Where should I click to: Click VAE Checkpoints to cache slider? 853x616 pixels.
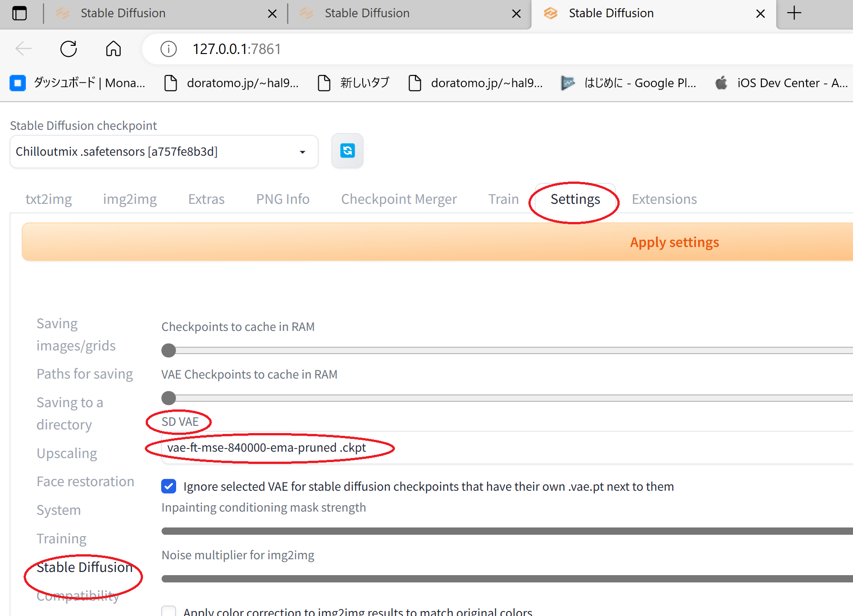click(x=507, y=398)
